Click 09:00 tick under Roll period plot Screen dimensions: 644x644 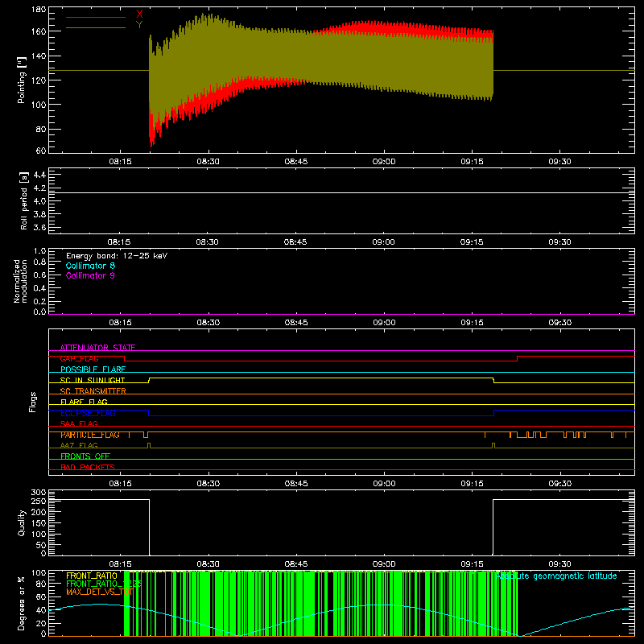[x=384, y=242]
